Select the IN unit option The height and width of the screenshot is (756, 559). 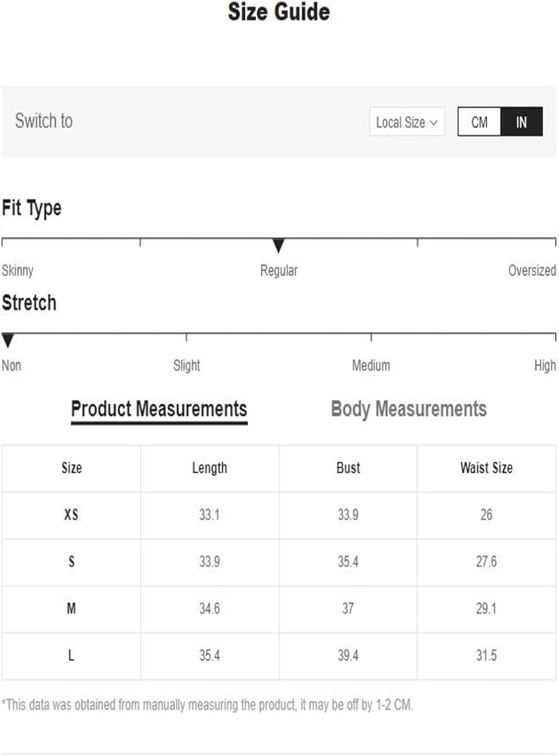click(x=522, y=121)
